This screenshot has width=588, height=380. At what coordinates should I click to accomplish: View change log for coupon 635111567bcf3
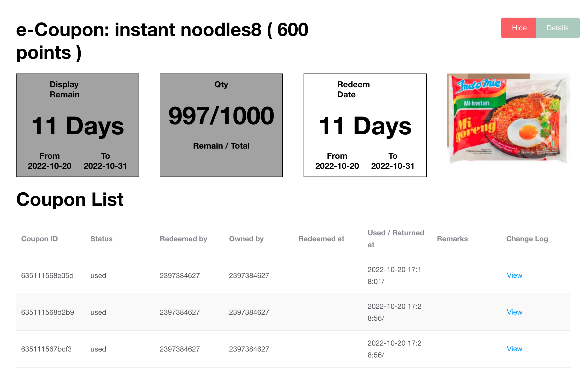pyautogui.click(x=514, y=349)
